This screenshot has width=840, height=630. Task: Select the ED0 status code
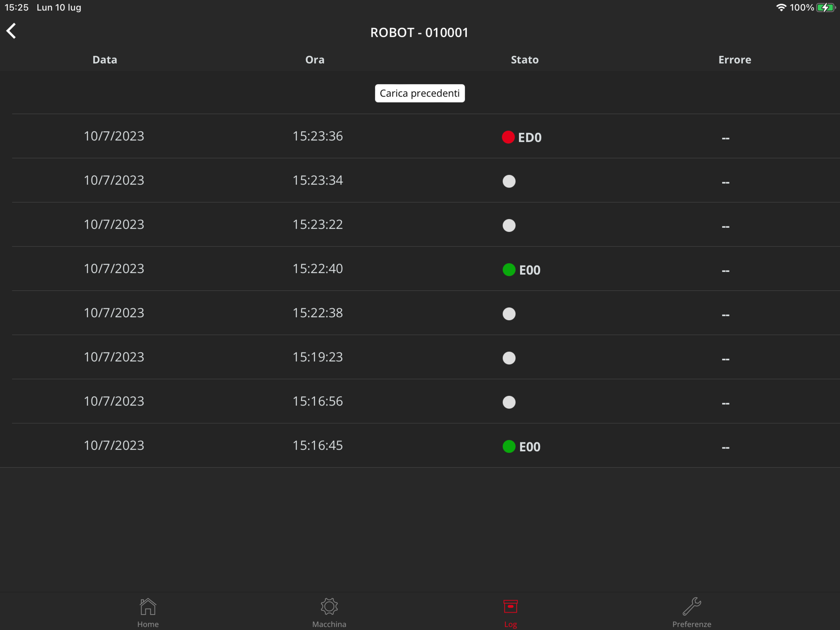tap(530, 138)
